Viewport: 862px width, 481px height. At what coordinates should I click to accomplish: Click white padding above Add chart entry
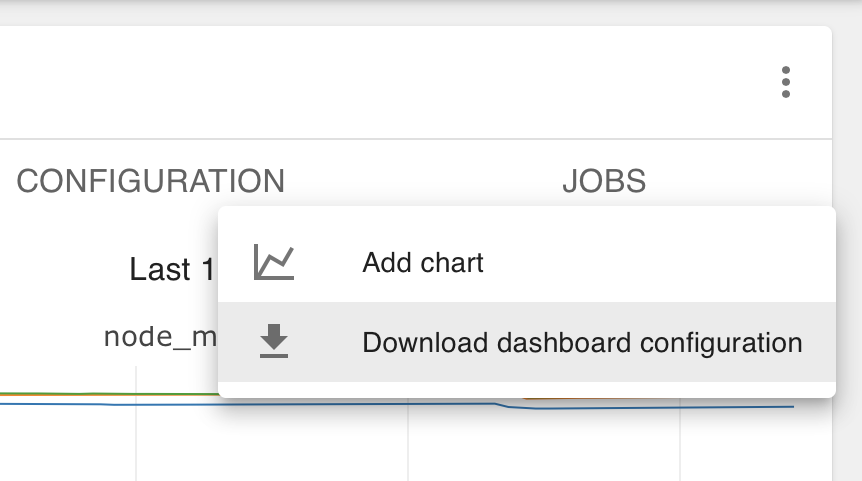point(527,214)
